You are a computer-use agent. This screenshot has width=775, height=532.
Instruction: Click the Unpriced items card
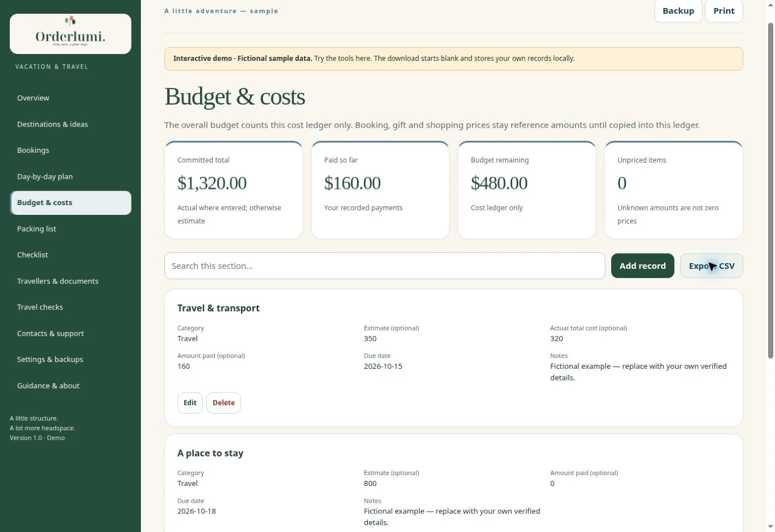[x=673, y=190]
